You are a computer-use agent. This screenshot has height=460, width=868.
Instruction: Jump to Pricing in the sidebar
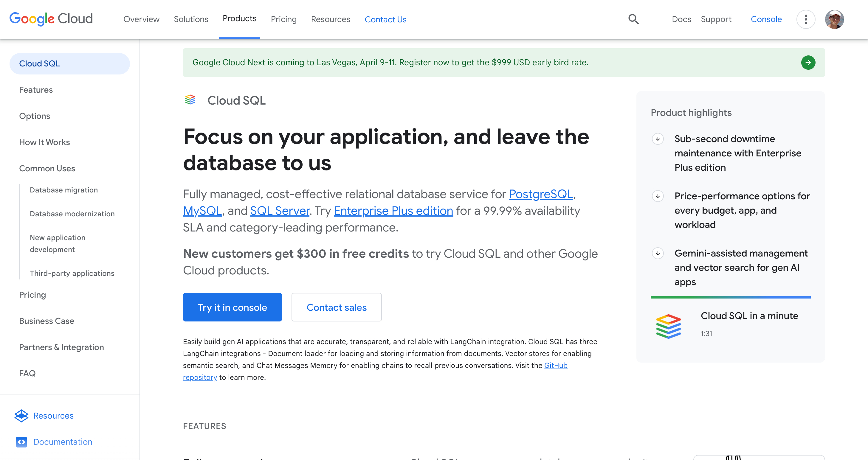tap(32, 295)
